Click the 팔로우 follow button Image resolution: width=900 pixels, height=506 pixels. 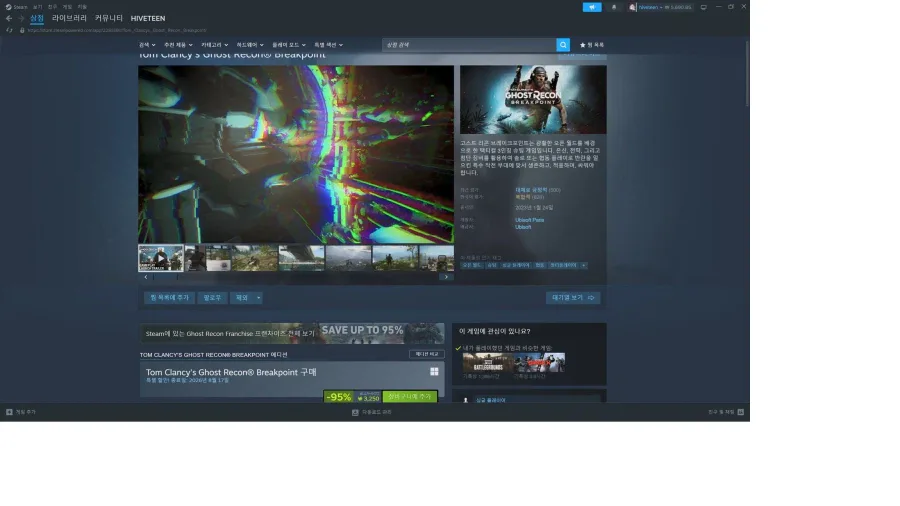[x=212, y=298]
